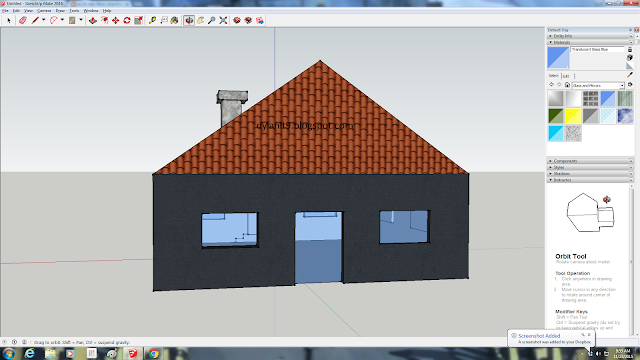
Task: Click the eyedropper Sample Paint icon
Action: 630,75
